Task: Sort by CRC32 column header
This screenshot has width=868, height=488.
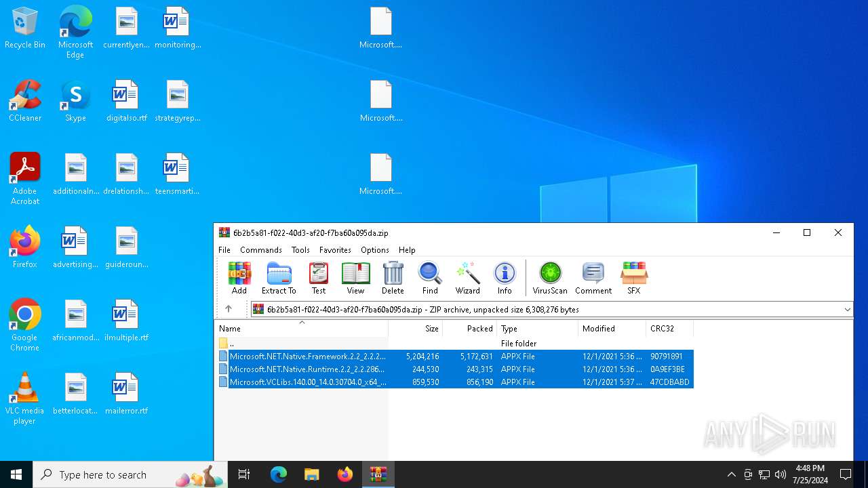Action: [669, 329]
